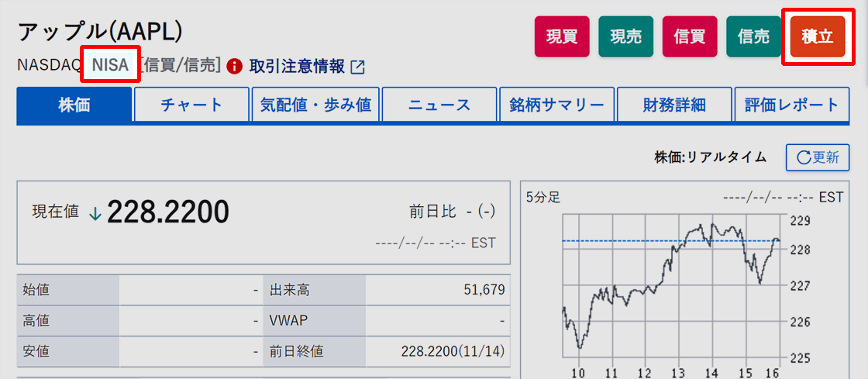Image resolution: width=868 pixels, height=379 pixels.
Task: Click 前日終値 value 228.2200(11/14)
Action: [453, 351]
